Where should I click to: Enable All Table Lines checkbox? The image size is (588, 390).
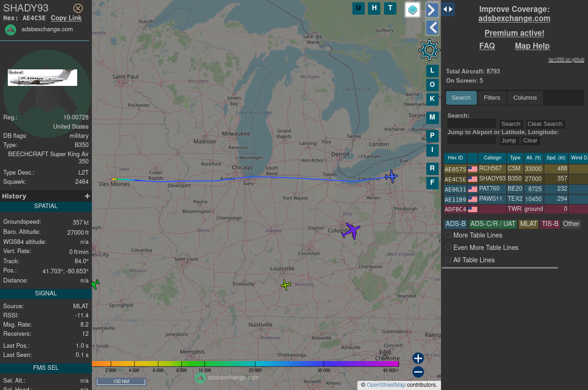pos(448,260)
